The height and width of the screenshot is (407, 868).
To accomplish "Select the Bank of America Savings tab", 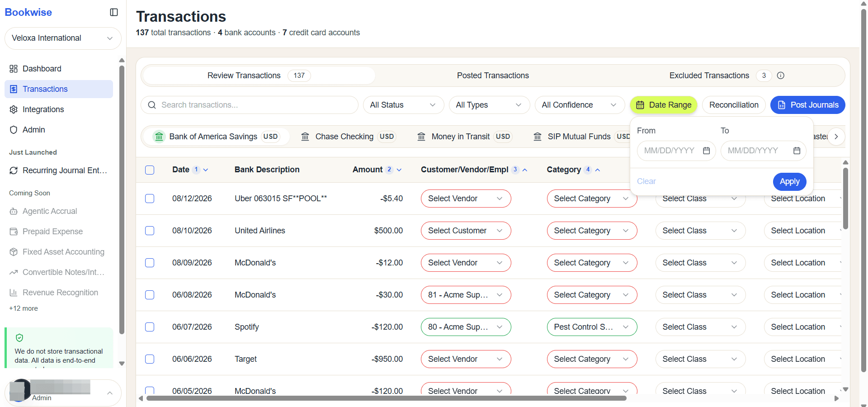I will tap(217, 137).
